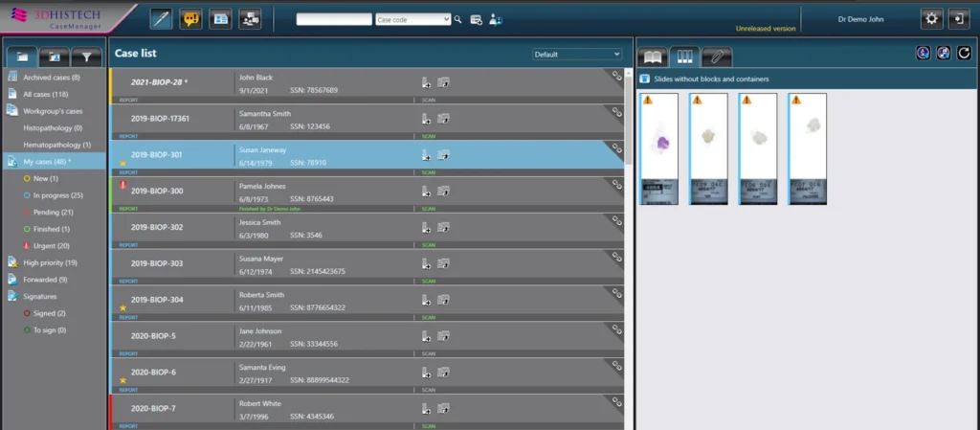Click the logout door icon
980x430 pixels.
pyautogui.click(x=959, y=19)
